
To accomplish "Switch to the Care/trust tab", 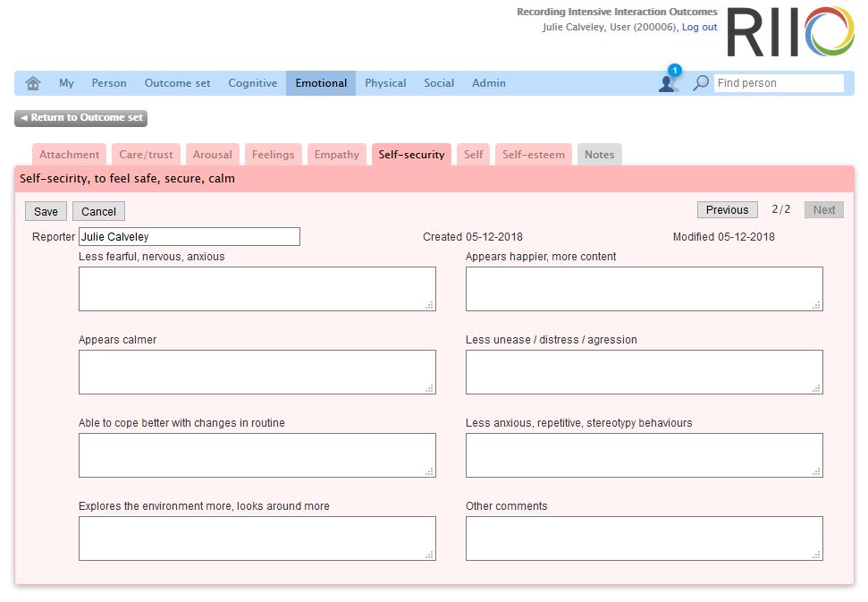I will [146, 155].
